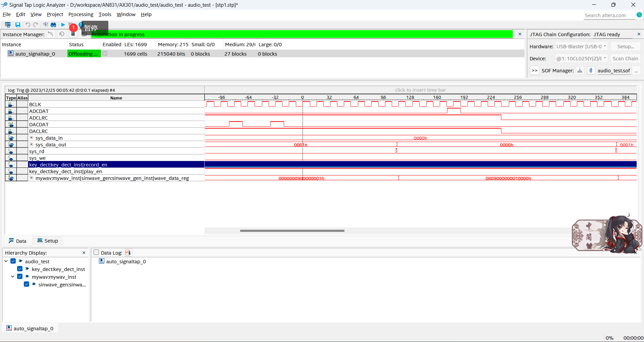Click the double-arrow button beside SOF Manager
The image size is (644, 342).
535,71
